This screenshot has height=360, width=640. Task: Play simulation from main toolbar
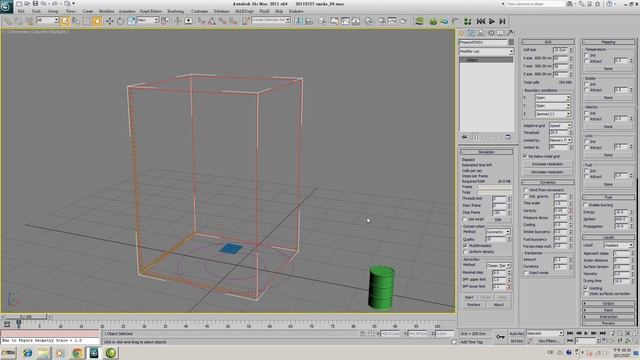pyautogui.click(x=492, y=21)
